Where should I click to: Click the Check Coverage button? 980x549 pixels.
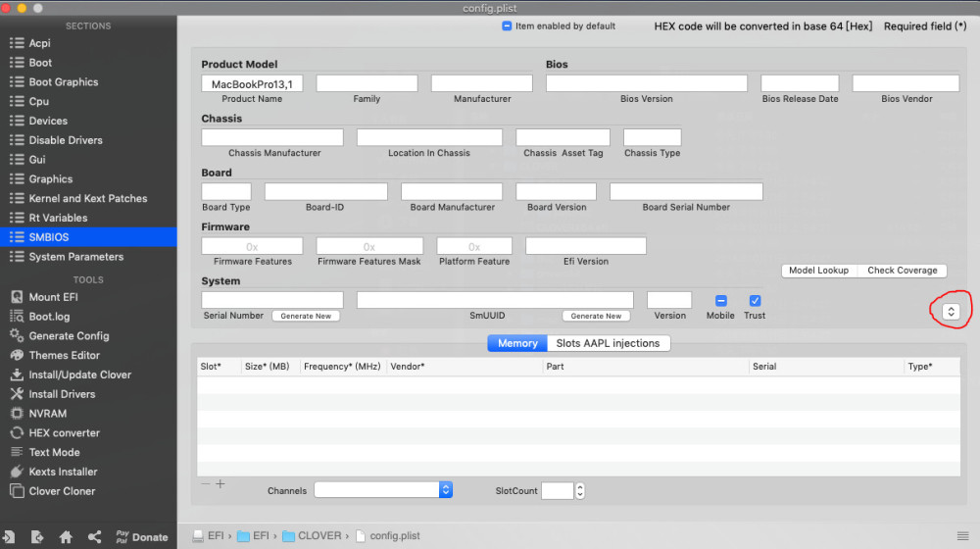pos(902,271)
